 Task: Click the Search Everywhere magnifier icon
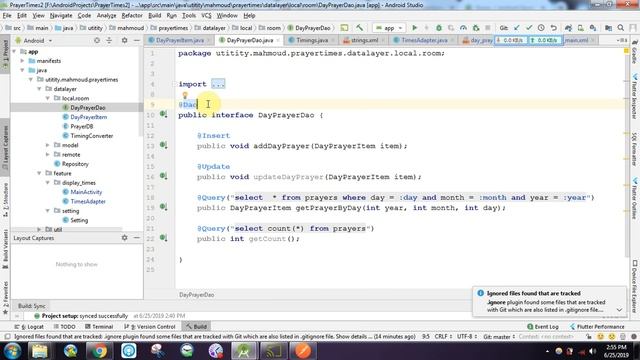pos(621,28)
